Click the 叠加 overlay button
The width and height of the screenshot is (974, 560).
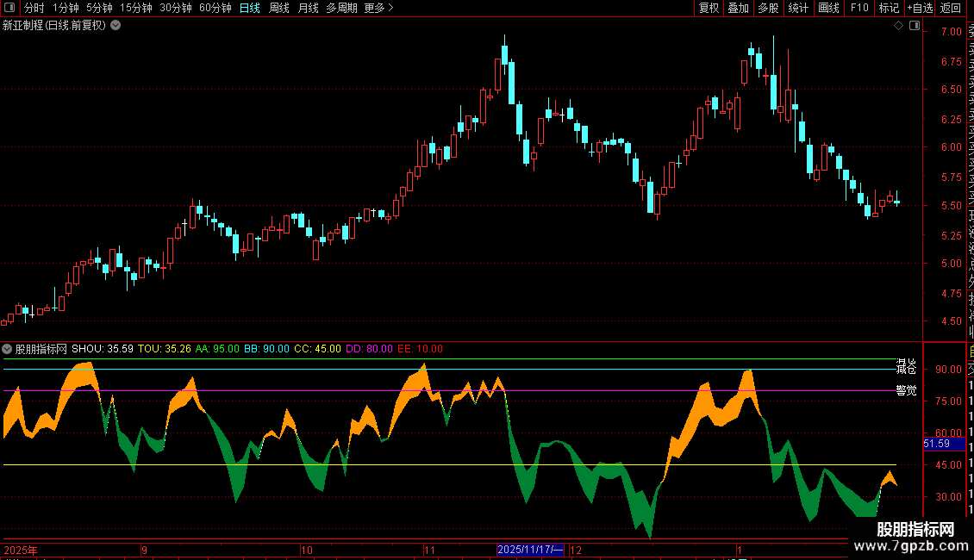739,8
